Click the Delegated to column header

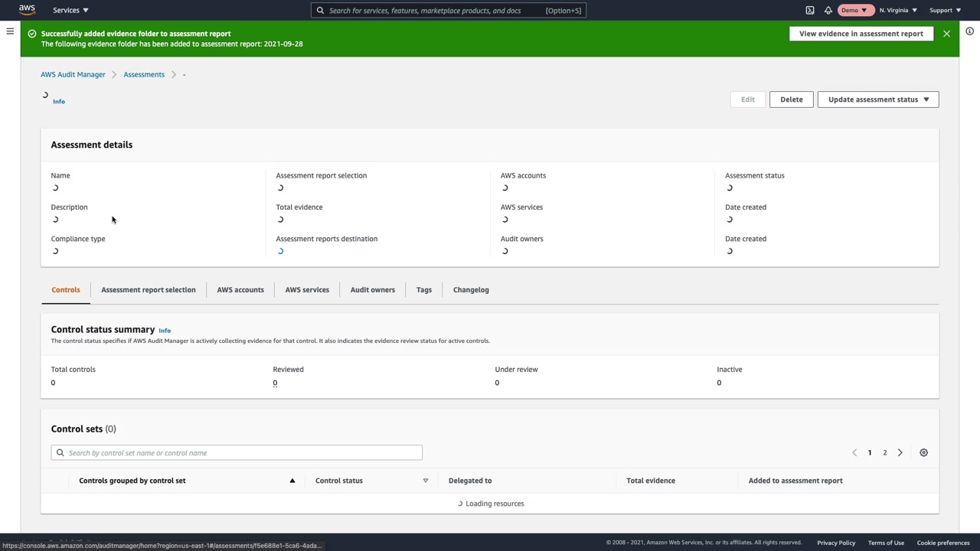470,481
